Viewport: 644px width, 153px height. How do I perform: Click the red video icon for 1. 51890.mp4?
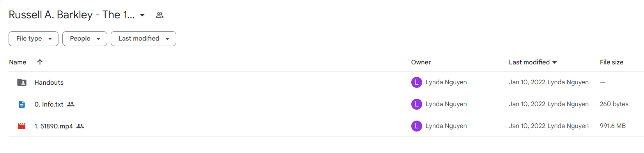(x=22, y=126)
